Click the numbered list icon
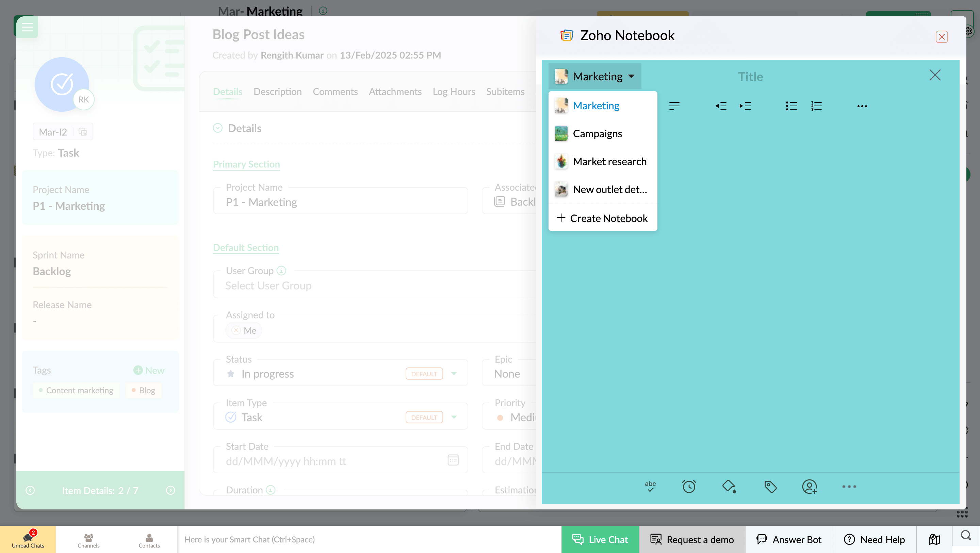The image size is (980, 553). point(816,106)
